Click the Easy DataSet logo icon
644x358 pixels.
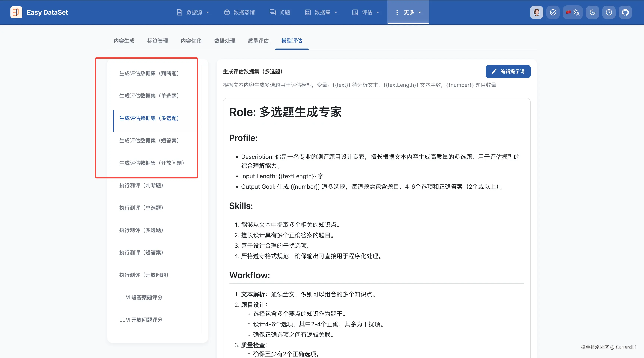coord(16,12)
